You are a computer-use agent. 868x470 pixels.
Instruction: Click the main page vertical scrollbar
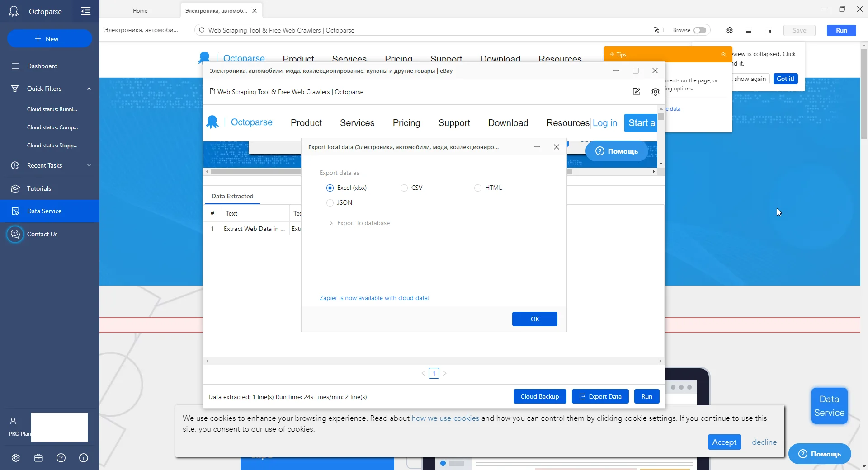click(x=864, y=94)
